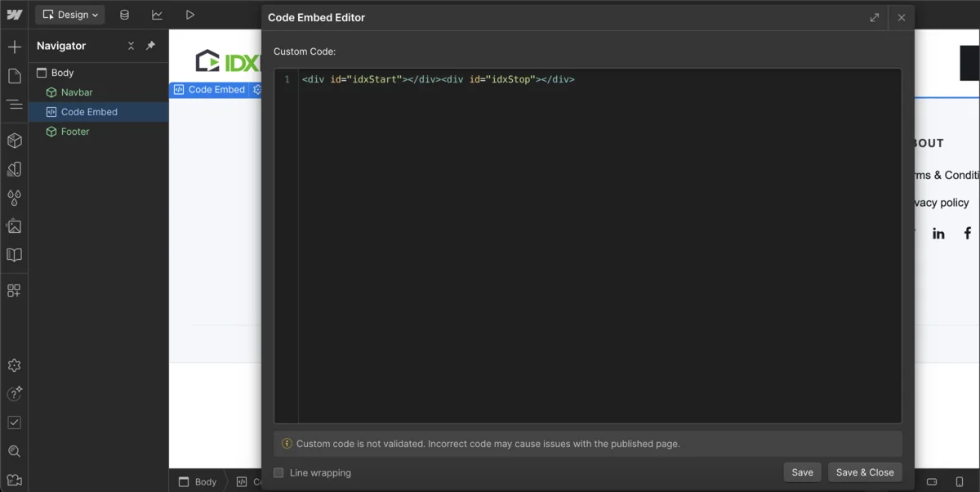980x492 pixels.
Task: Click the LinkedIn icon in the footer
Action: pos(938,234)
